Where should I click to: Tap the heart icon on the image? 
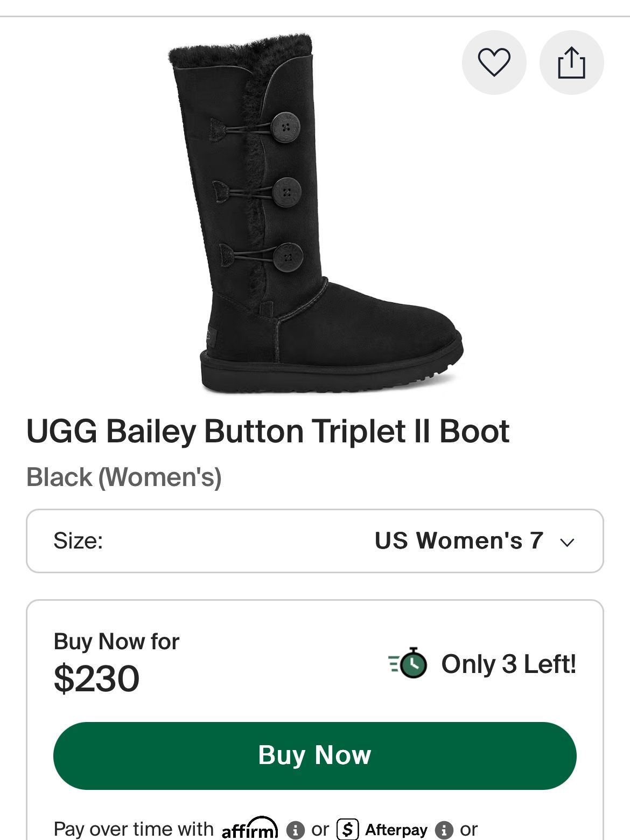[495, 62]
